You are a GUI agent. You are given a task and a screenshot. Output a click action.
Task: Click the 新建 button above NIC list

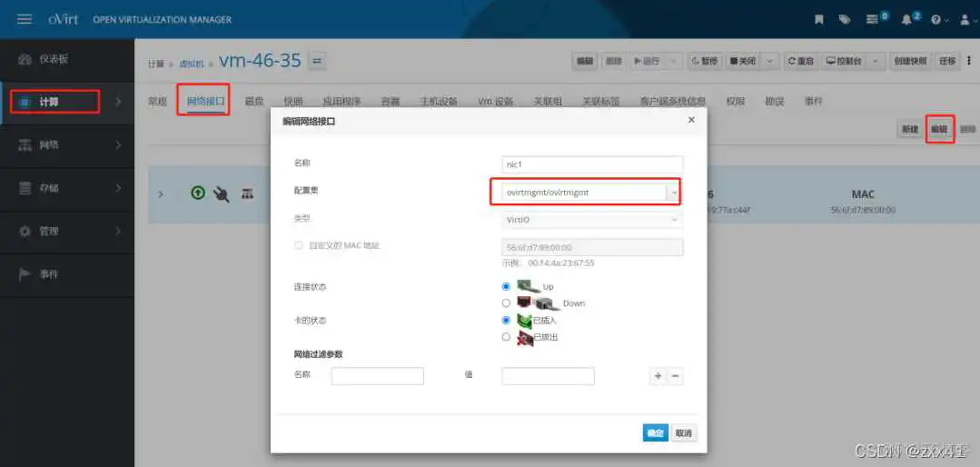909,129
